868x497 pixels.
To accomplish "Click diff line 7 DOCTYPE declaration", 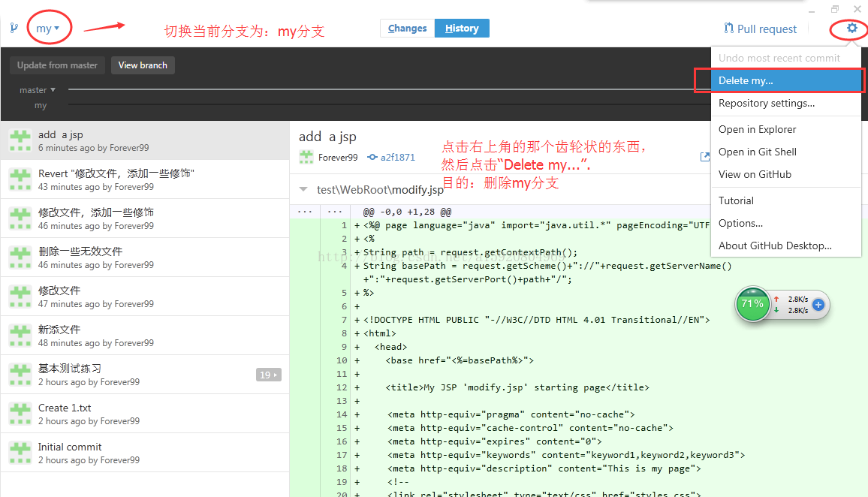I will point(536,320).
